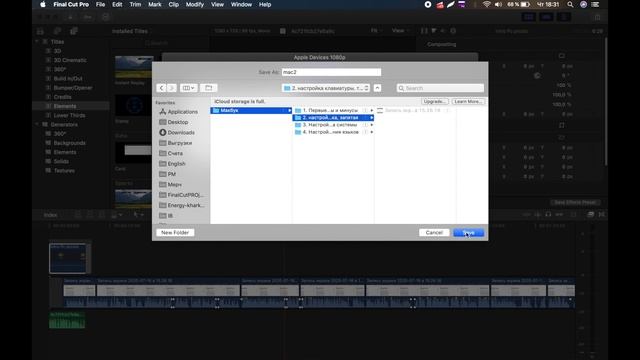Select 3D Cinematic titles category
Viewport: 640px width, 360px height.
(70, 60)
